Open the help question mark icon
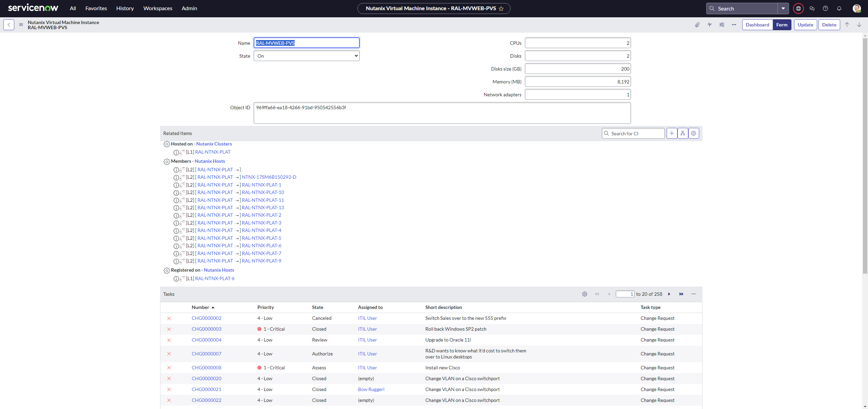Viewport: 868px width, 409px height. (x=826, y=8)
